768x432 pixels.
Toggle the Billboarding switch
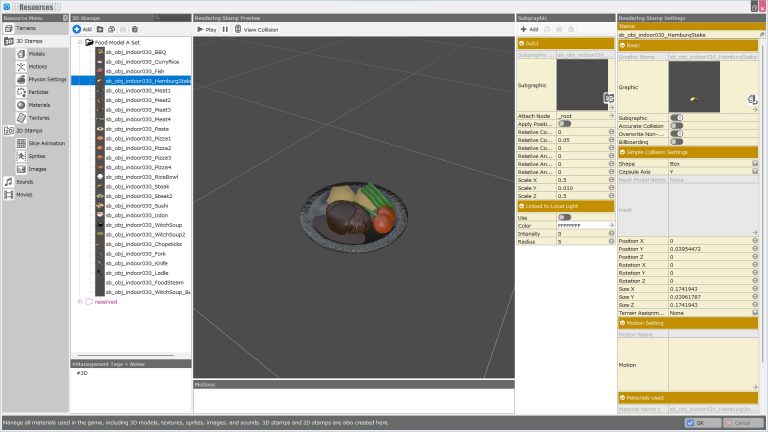677,142
